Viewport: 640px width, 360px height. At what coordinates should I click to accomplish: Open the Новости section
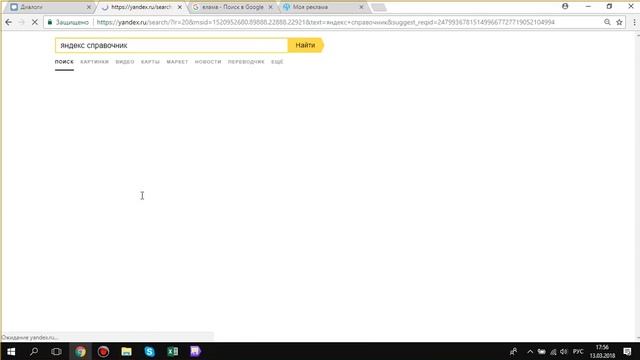[208, 62]
